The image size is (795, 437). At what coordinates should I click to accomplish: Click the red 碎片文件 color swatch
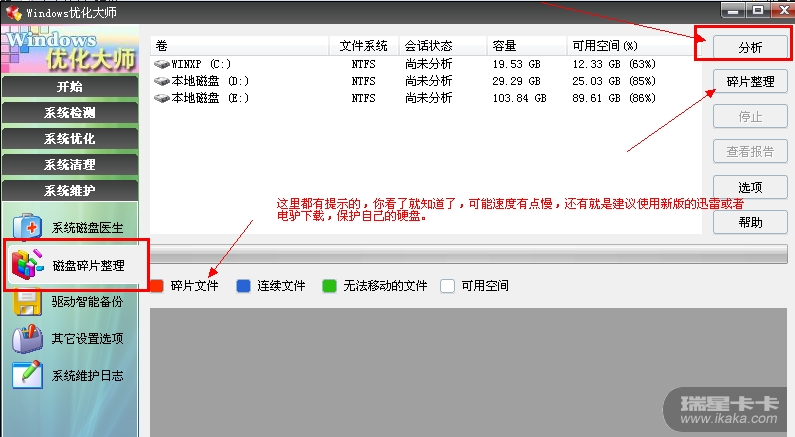(x=157, y=286)
